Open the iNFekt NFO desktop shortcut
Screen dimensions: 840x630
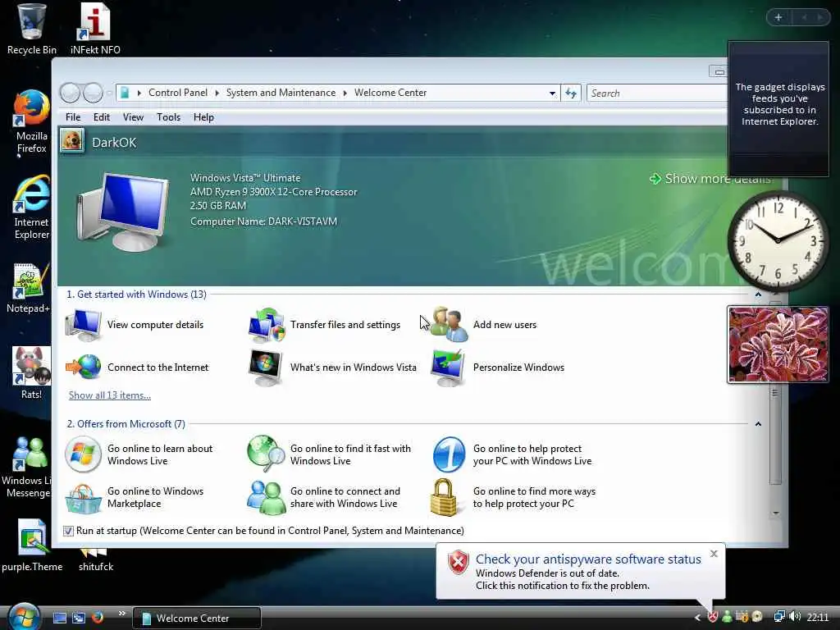[95, 29]
